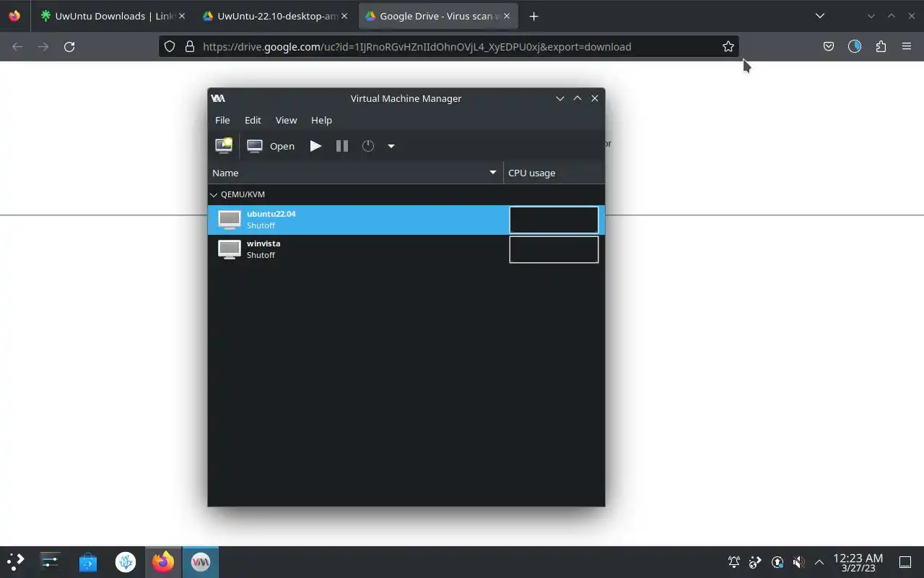Click the Name column sort arrow
The width and height of the screenshot is (924, 578).
pos(493,173)
